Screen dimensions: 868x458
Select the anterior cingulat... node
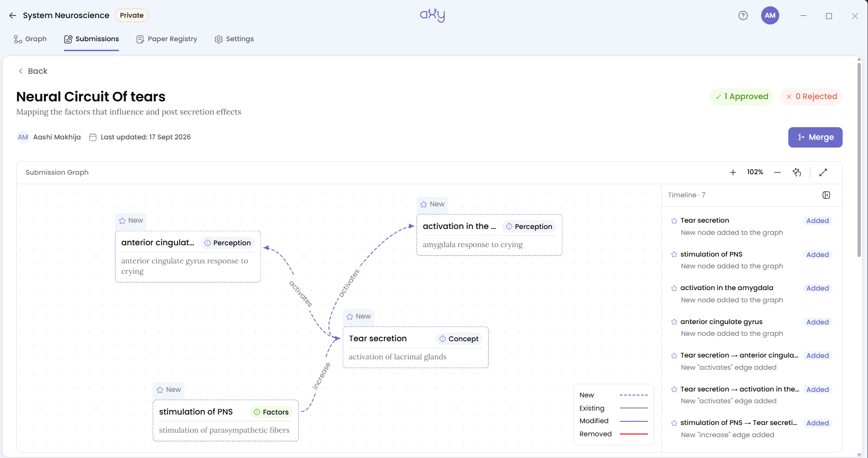(x=188, y=257)
